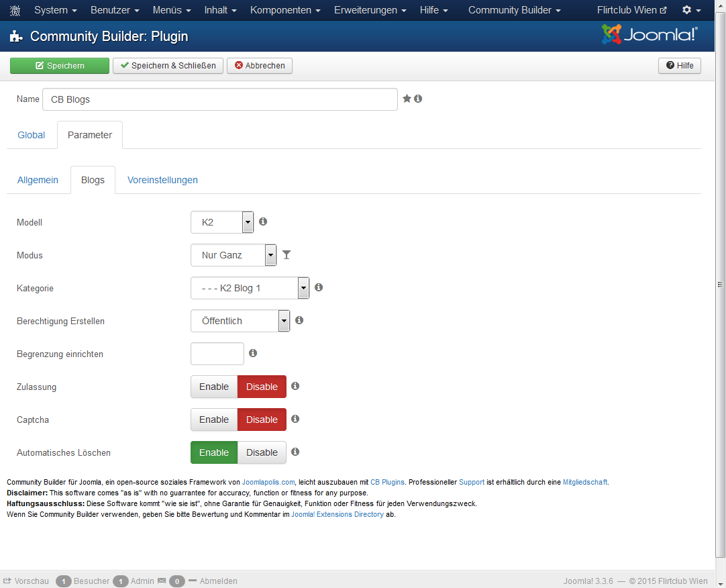Image resolution: width=726 pixels, height=588 pixels.
Task: Follow the Mitgliedschaft link
Action: 585,482
